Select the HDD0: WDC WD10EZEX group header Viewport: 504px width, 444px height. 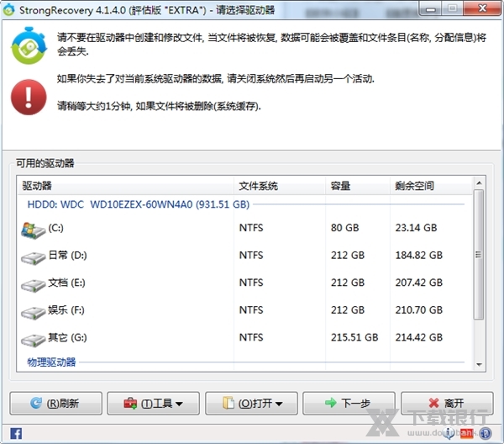[139, 204]
